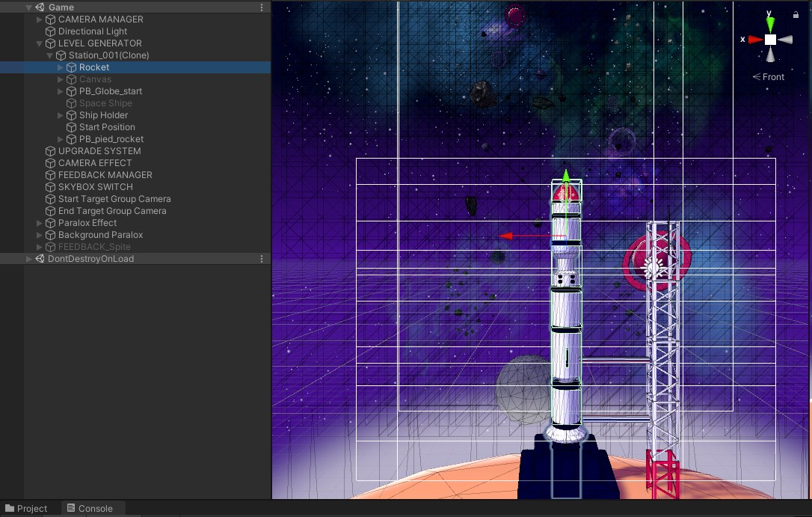Select the Space Shipe object
The width and height of the screenshot is (812, 517).
[x=105, y=103]
